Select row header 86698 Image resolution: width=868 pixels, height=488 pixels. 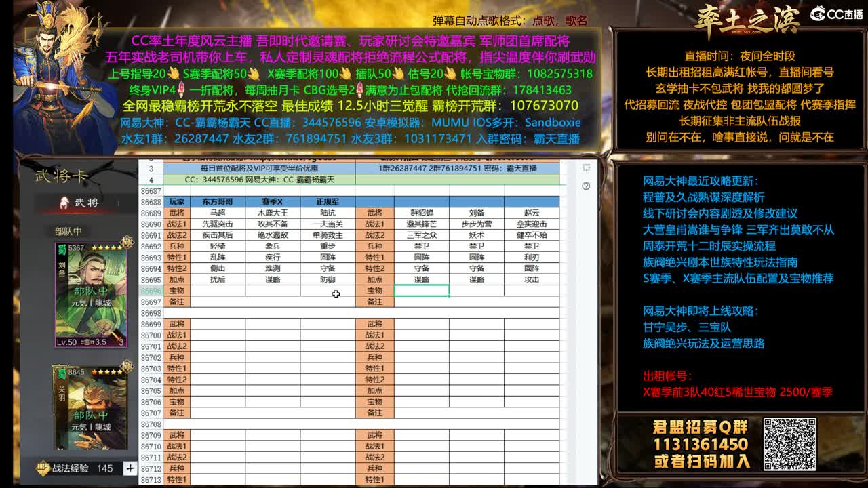(151, 313)
